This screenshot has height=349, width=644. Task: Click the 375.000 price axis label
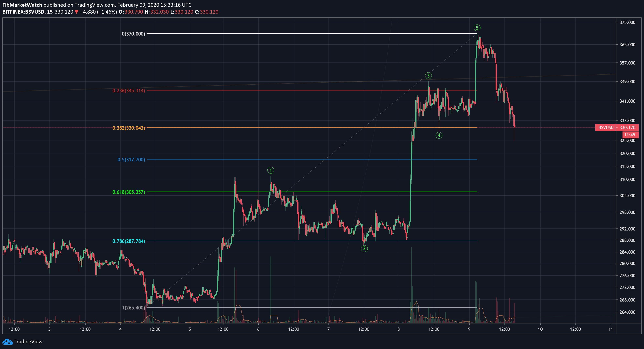pyautogui.click(x=627, y=22)
